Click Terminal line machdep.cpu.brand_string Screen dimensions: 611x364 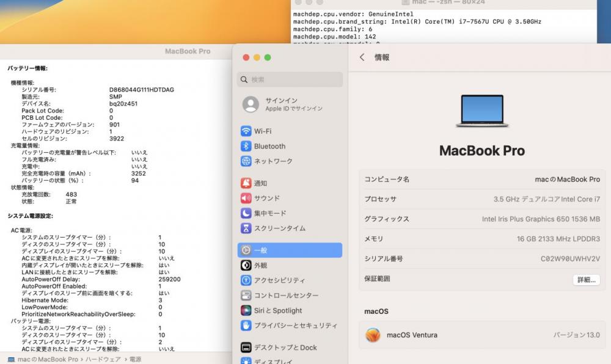(x=417, y=21)
